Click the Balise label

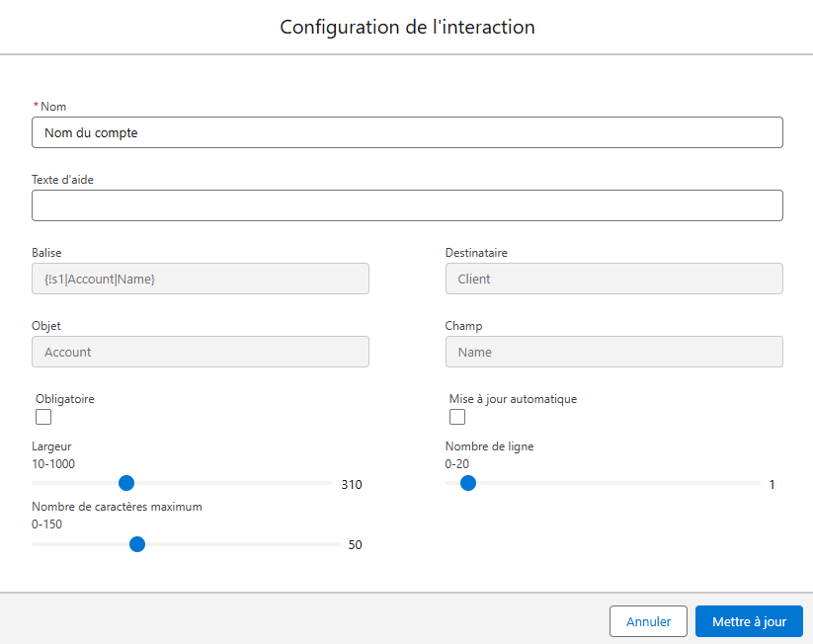(46, 253)
